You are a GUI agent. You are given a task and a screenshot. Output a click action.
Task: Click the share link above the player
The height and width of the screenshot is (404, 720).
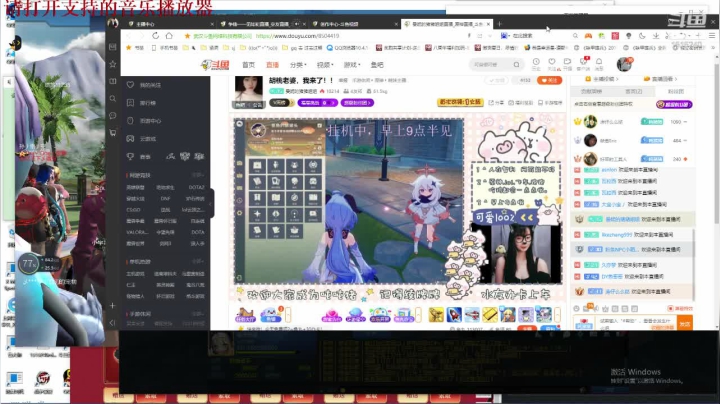496,103
